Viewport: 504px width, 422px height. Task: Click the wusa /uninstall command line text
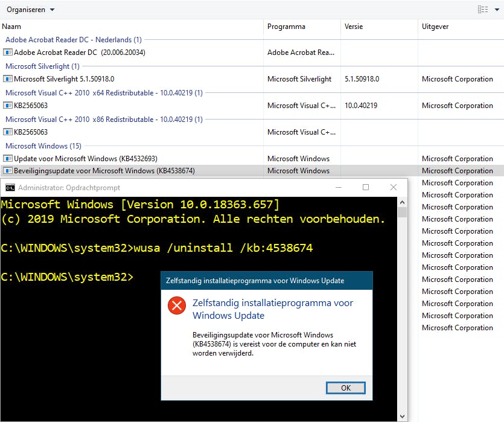(x=223, y=248)
